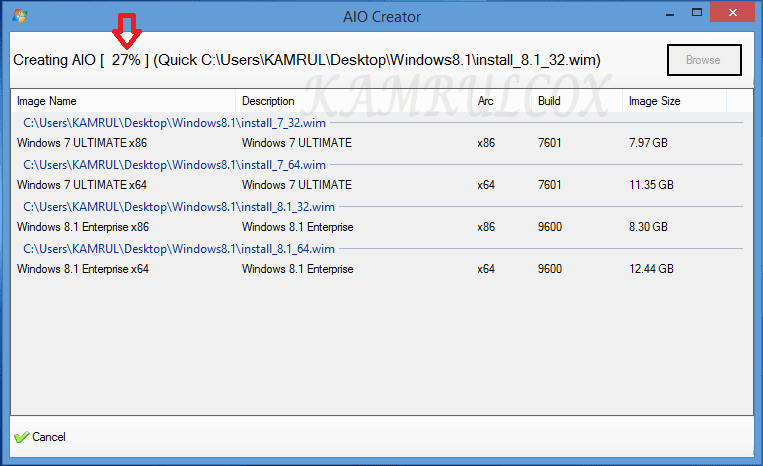763x466 pixels.
Task: Click the Arc column header
Action: [x=502, y=101]
